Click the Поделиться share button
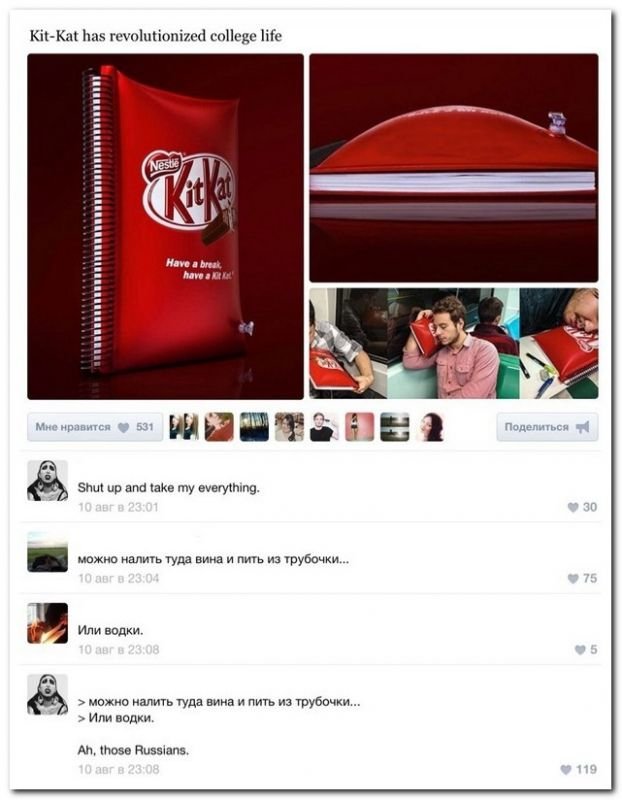The width and height of the screenshot is (622, 800). [547, 427]
